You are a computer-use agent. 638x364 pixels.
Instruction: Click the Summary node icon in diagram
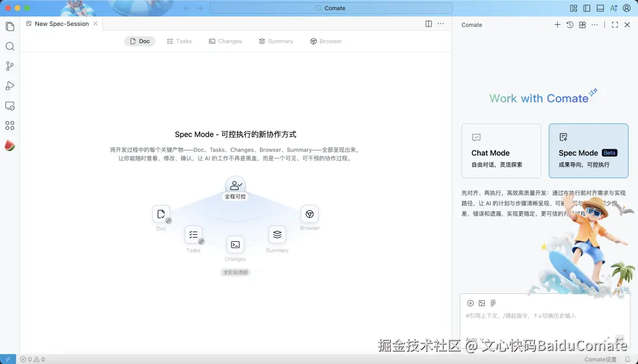[277, 234]
